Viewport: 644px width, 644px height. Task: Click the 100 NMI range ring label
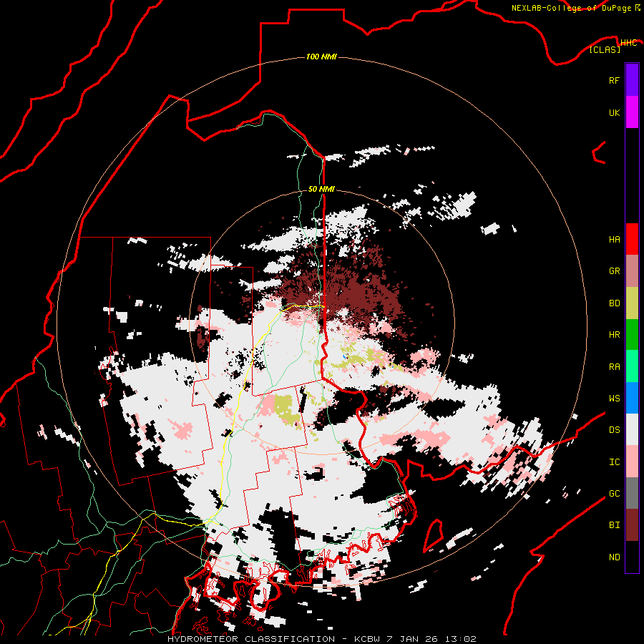(x=321, y=57)
